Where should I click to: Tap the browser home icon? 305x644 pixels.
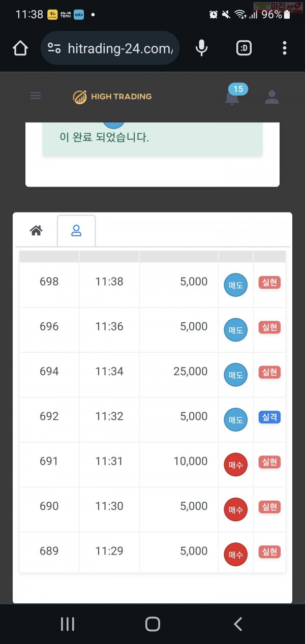[20, 48]
